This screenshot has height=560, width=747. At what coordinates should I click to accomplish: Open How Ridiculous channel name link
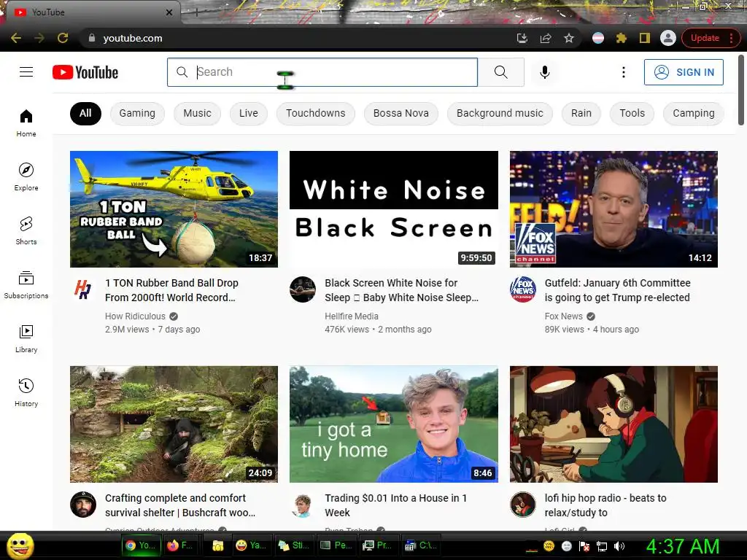(x=135, y=316)
